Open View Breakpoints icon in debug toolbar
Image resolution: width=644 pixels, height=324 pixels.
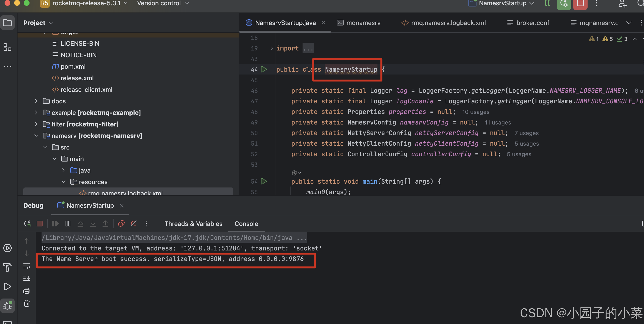pyautogui.click(x=121, y=224)
